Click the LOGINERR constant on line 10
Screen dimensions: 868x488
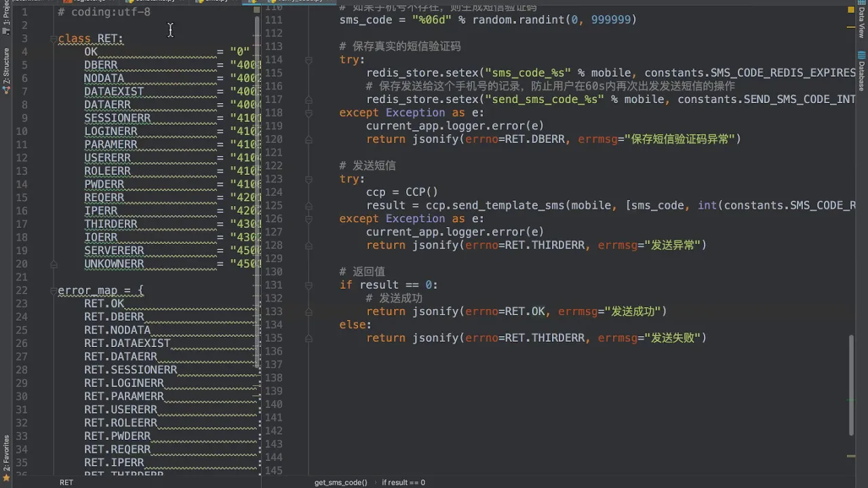[x=111, y=131]
